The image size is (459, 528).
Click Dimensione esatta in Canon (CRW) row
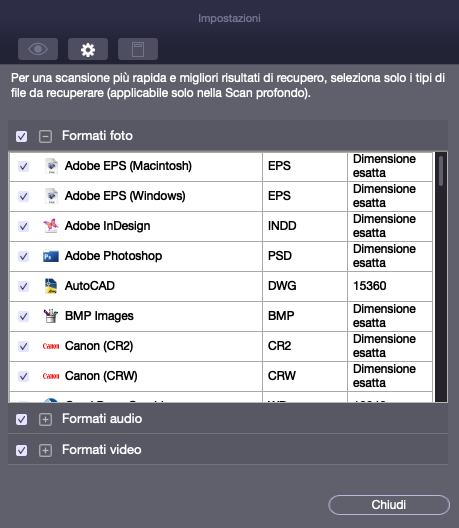point(384,376)
